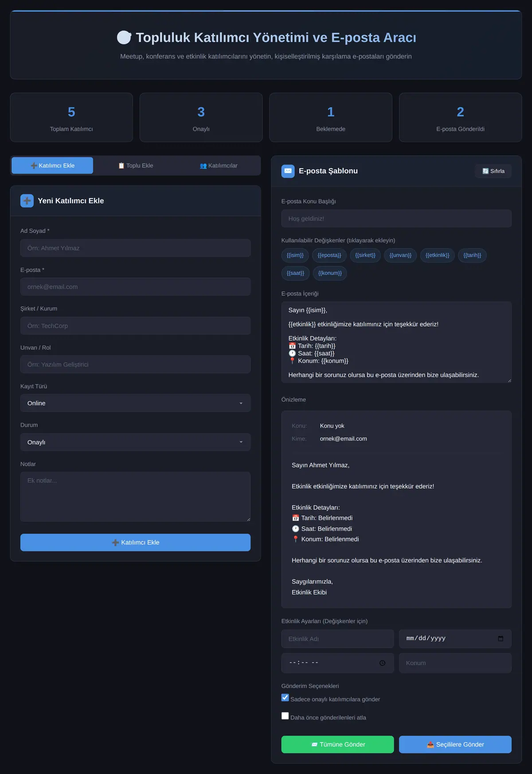
Task: Click the 'Konu yok' preview subject text
Action: coord(332,426)
